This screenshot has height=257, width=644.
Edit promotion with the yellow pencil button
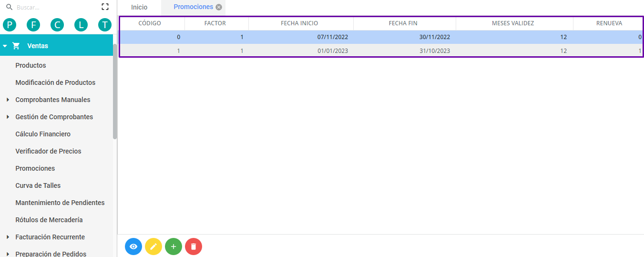153,247
